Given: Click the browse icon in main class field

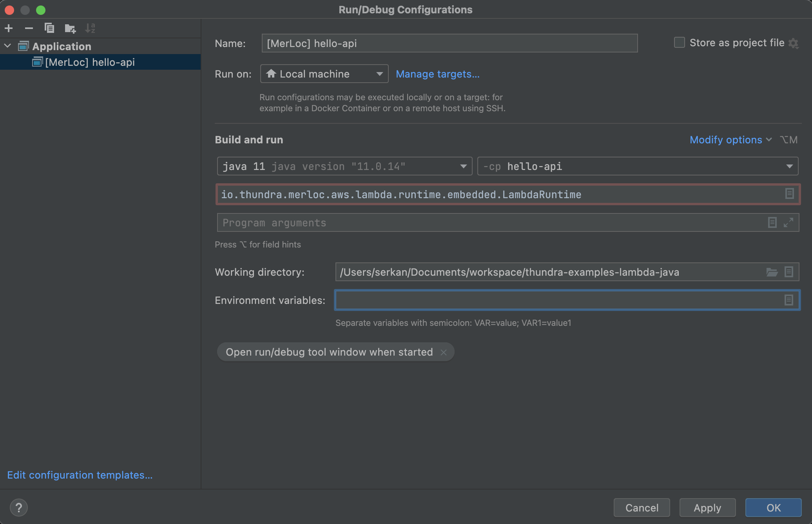Looking at the screenshot, I should tap(789, 193).
